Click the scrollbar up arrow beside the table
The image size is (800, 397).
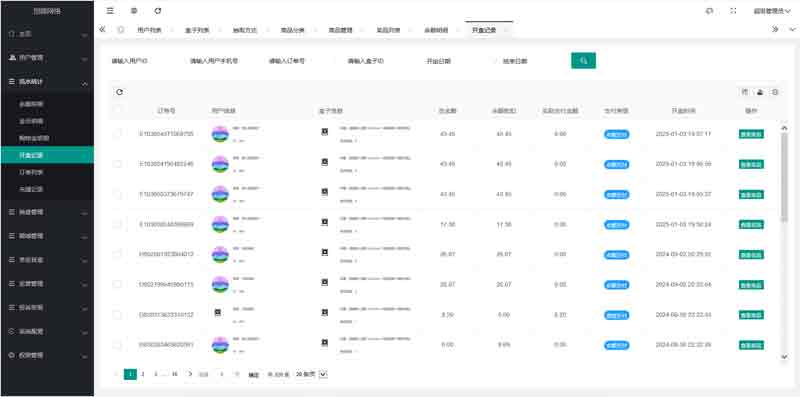[784, 128]
